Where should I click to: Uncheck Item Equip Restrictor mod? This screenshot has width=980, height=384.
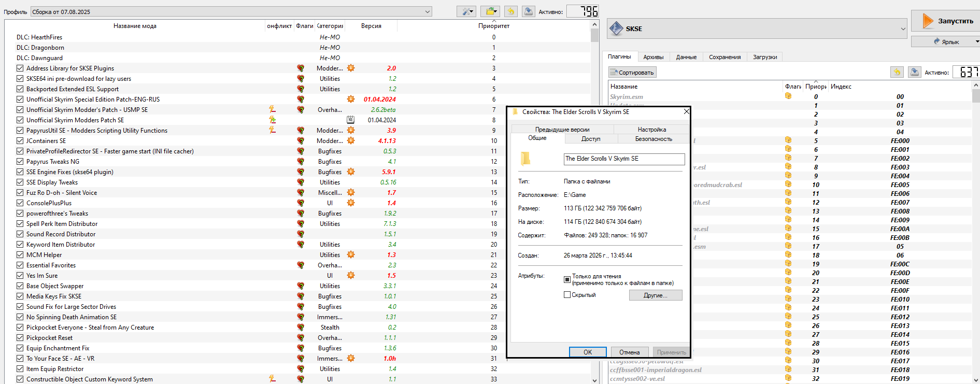[20, 368]
